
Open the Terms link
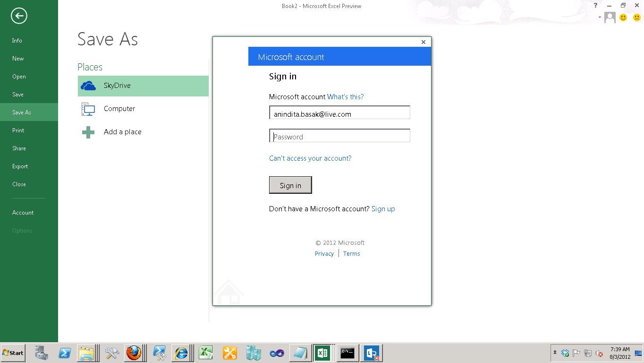point(352,254)
